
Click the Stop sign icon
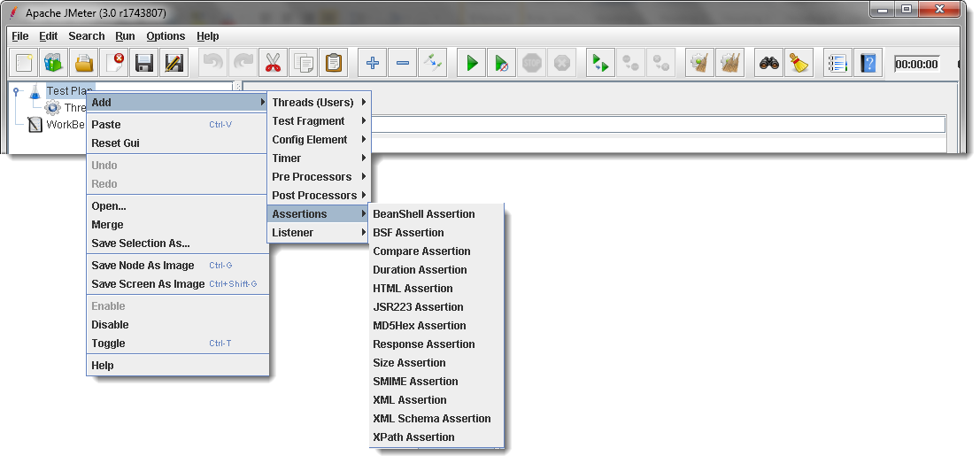[532, 63]
